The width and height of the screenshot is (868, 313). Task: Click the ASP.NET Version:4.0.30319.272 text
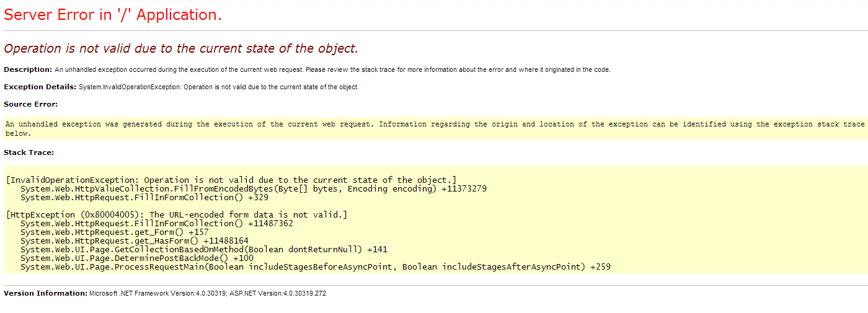click(x=278, y=293)
